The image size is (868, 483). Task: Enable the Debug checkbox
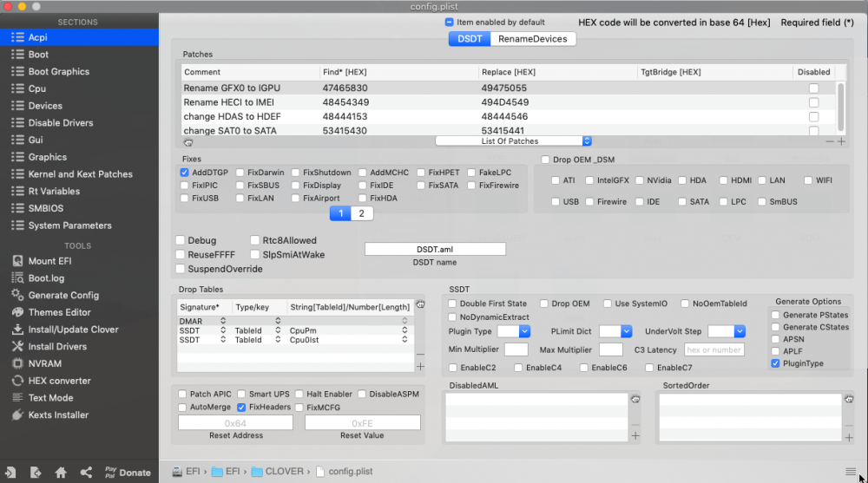pyautogui.click(x=181, y=240)
